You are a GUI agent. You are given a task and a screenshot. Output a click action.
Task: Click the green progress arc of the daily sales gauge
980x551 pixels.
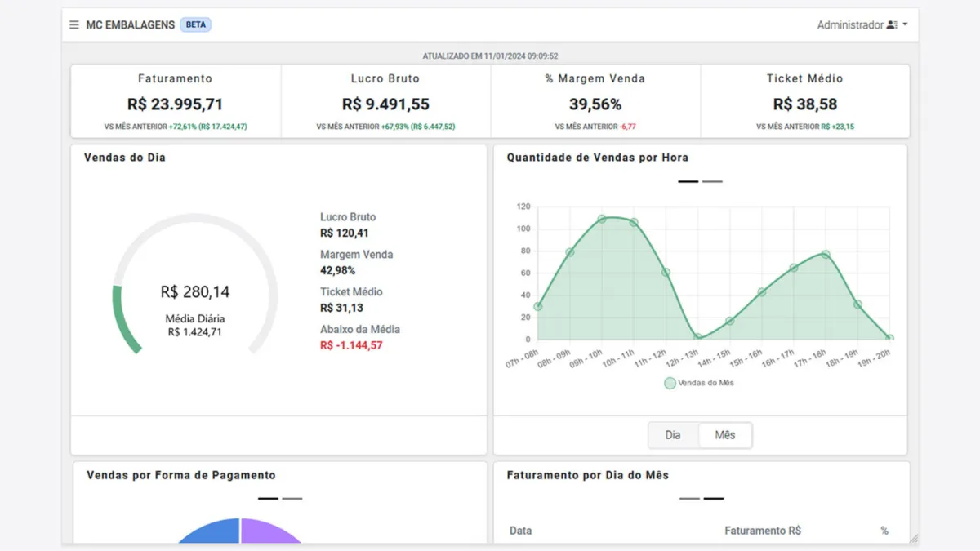120,322
